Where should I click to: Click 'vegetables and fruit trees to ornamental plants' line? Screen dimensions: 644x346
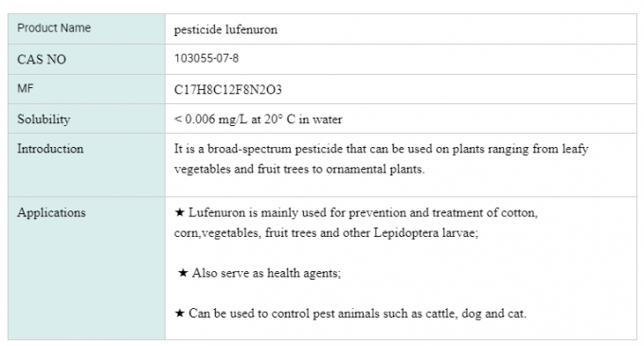tap(299, 170)
